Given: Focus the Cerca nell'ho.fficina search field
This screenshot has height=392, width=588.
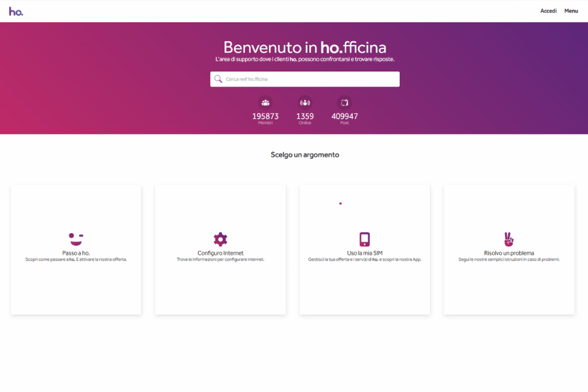Looking at the screenshot, I should tap(305, 79).
